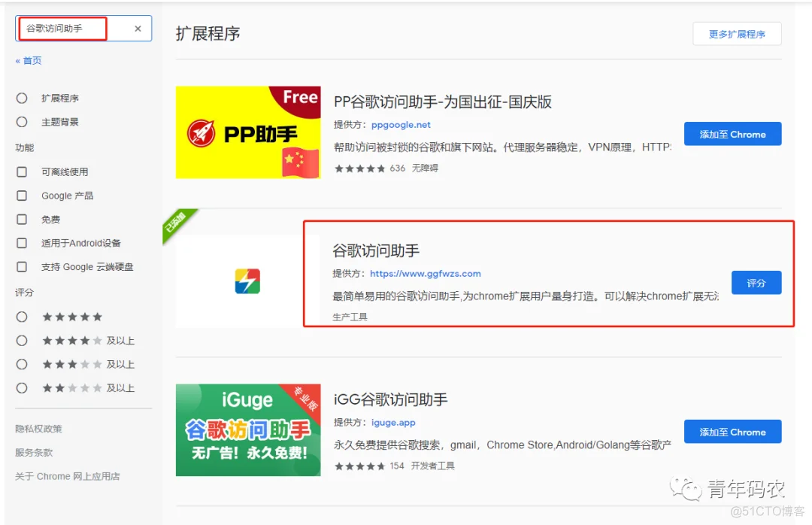The width and height of the screenshot is (812, 525).
Task: Click the PP谷歌访问助手 description text
Action: [502, 147]
